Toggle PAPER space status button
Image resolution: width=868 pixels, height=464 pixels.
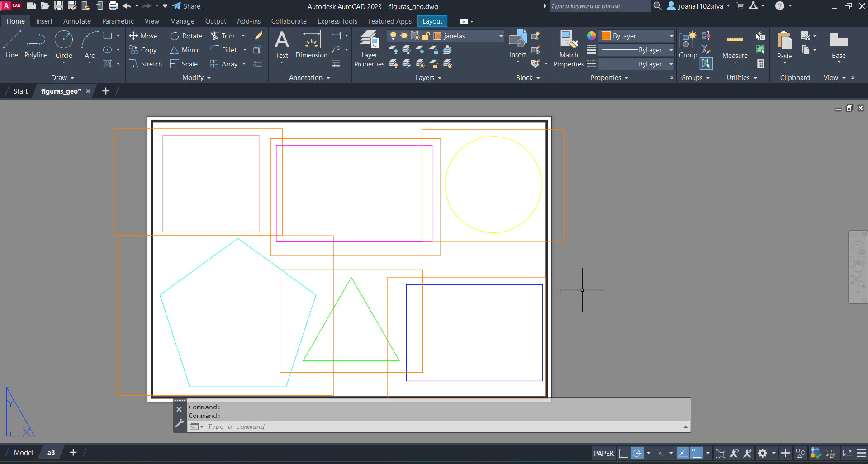603,453
